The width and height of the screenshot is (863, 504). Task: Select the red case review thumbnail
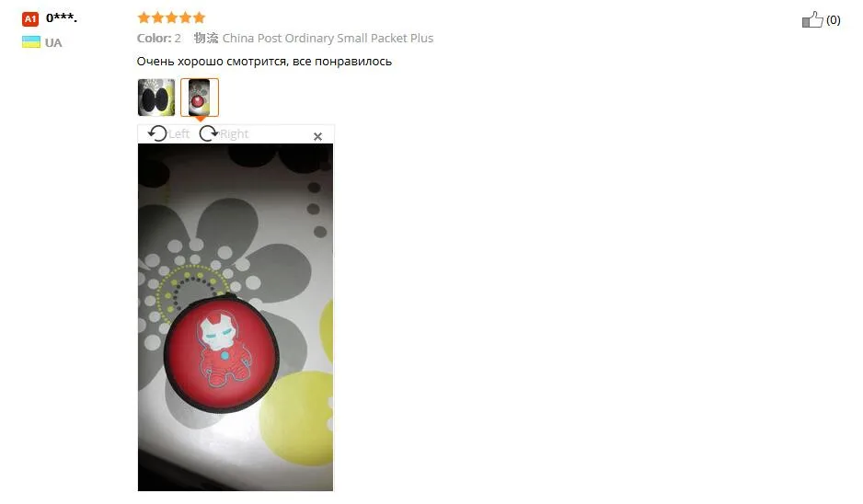tap(200, 97)
